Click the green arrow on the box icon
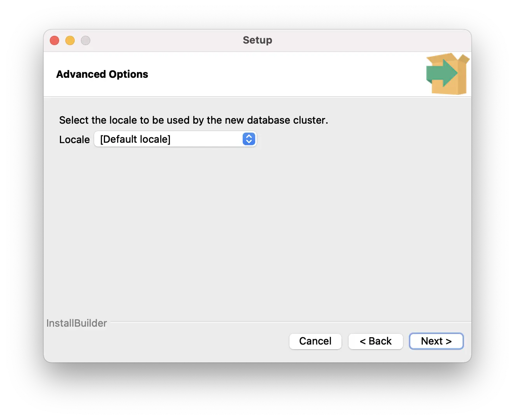The height and width of the screenshot is (420, 515). (x=440, y=73)
